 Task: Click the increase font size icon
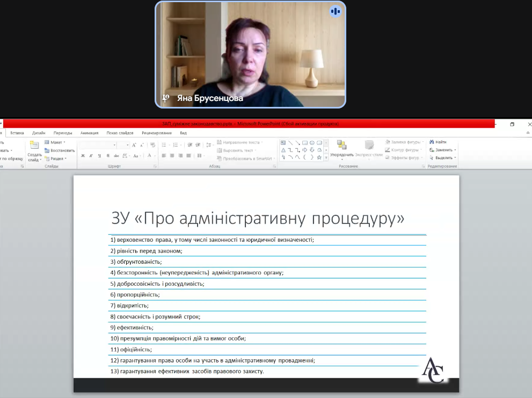134,145
